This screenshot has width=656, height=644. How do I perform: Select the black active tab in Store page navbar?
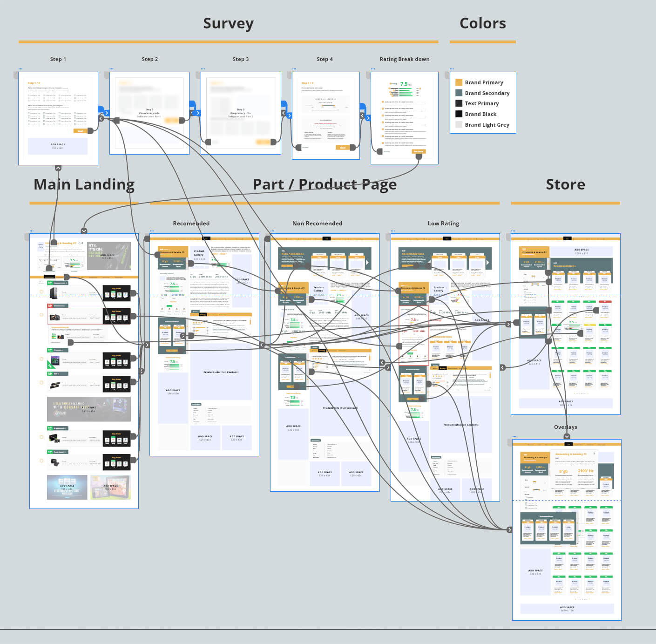point(567,238)
